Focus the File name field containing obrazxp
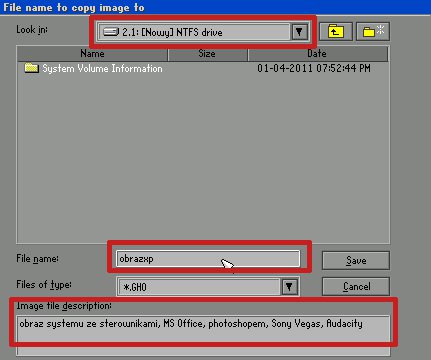This screenshot has height=360, width=431. tap(208, 259)
